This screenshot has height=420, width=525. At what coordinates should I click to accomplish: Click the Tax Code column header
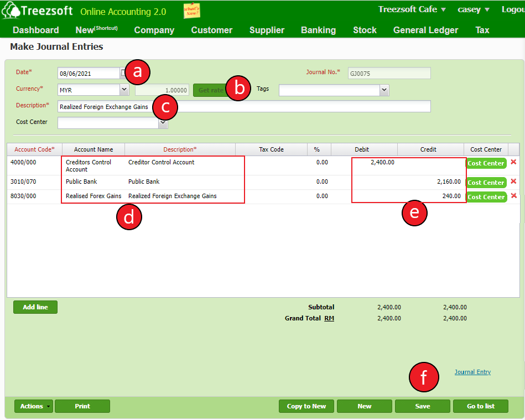pyautogui.click(x=271, y=149)
